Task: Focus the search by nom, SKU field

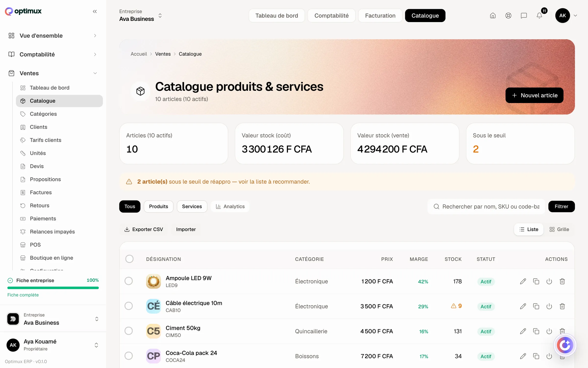Action: pyautogui.click(x=486, y=206)
